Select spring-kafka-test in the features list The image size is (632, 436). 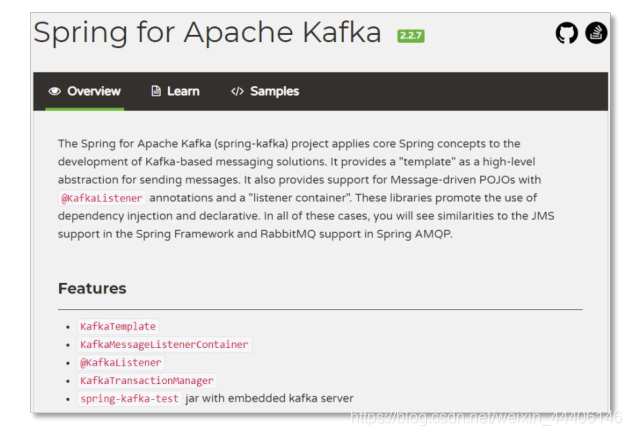(x=129, y=399)
